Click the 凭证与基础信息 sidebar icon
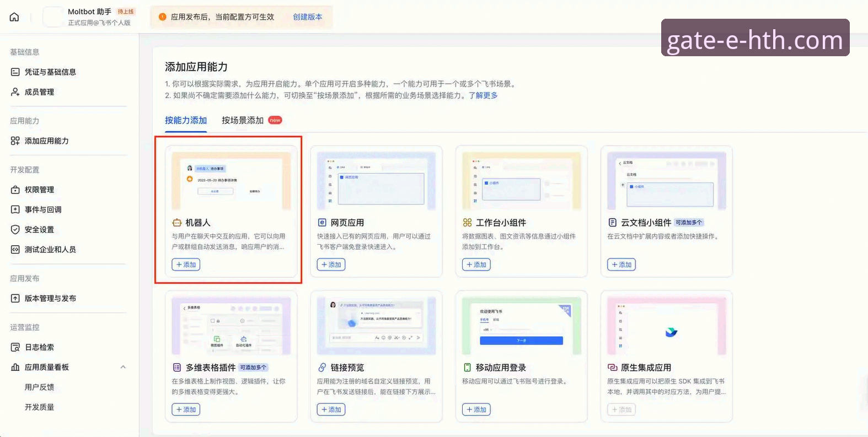This screenshot has width=868, height=437. [x=15, y=72]
